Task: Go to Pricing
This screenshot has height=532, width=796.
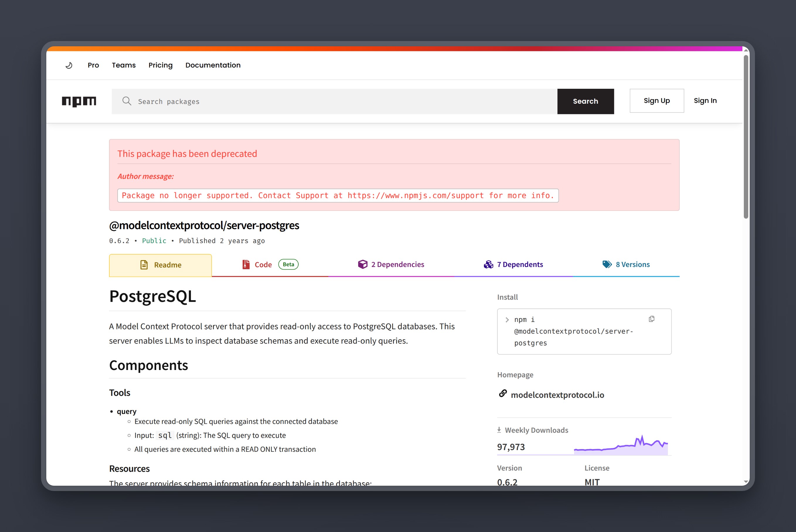Action: [x=161, y=65]
